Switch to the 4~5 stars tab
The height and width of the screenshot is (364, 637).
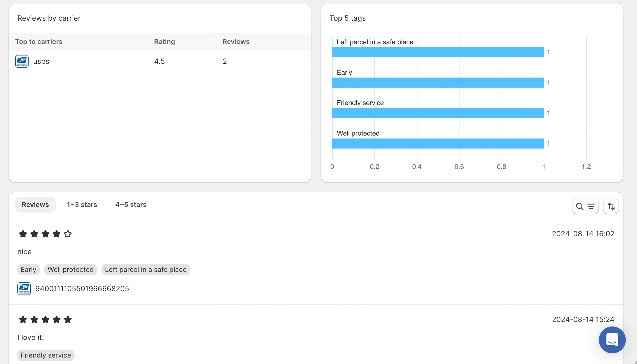point(131,205)
